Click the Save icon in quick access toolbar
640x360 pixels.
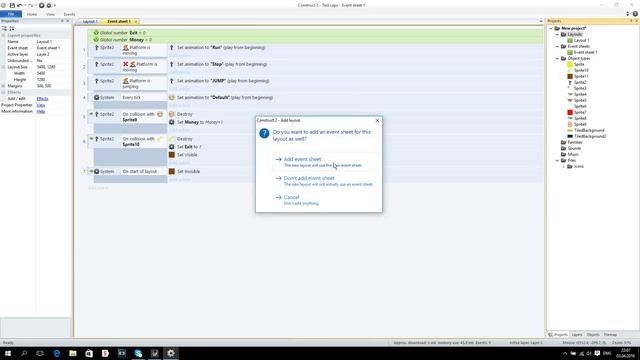(12, 5)
